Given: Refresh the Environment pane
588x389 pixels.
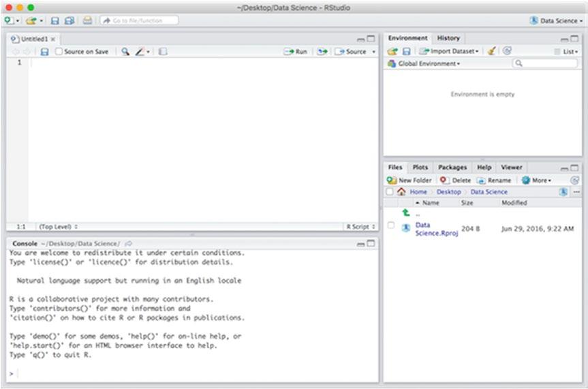Looking at the screenshot, I should coord(507,51).
